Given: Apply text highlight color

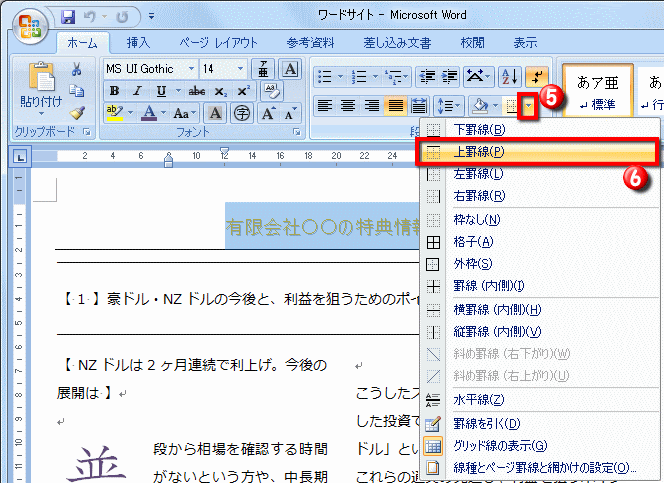Looking at the screenshot, I should pyautogui.click(x=115, y=113).
